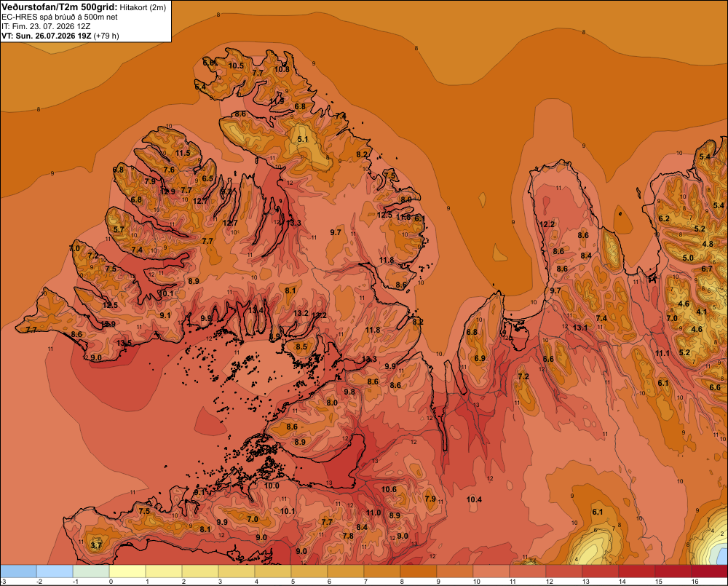Click the 3.7 temperature value
728x586 pixels.
point(96,545)
